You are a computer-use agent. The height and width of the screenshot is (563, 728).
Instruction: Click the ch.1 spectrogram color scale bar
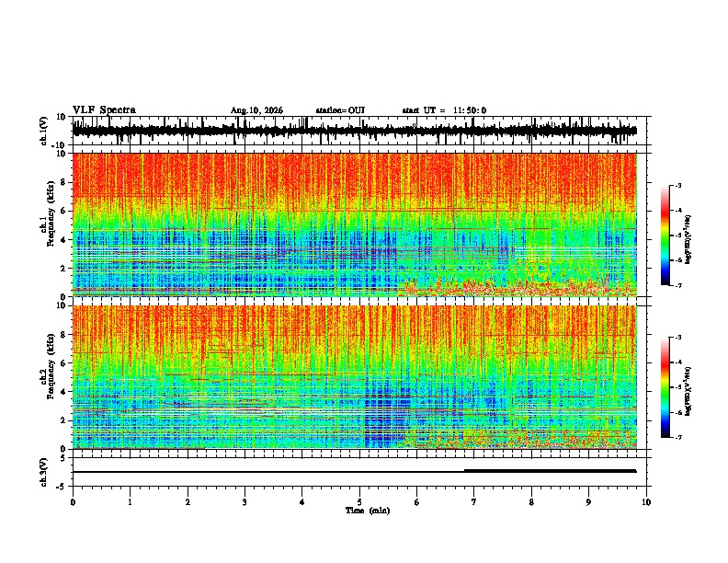[665, 236]
